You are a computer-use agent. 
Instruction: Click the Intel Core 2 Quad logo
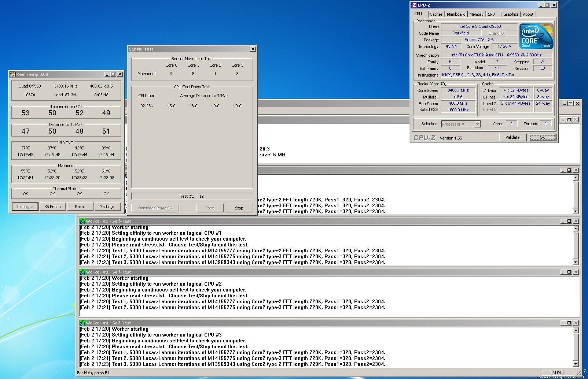pos(536,36)
